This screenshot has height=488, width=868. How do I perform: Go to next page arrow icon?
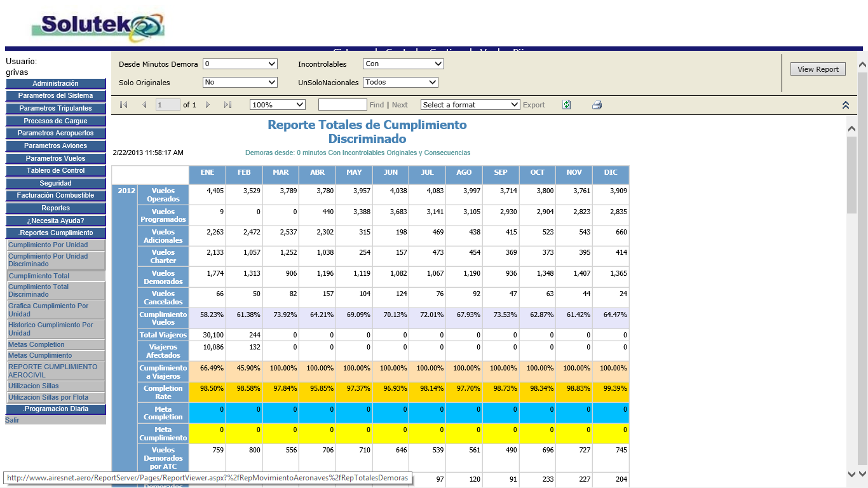207,105
